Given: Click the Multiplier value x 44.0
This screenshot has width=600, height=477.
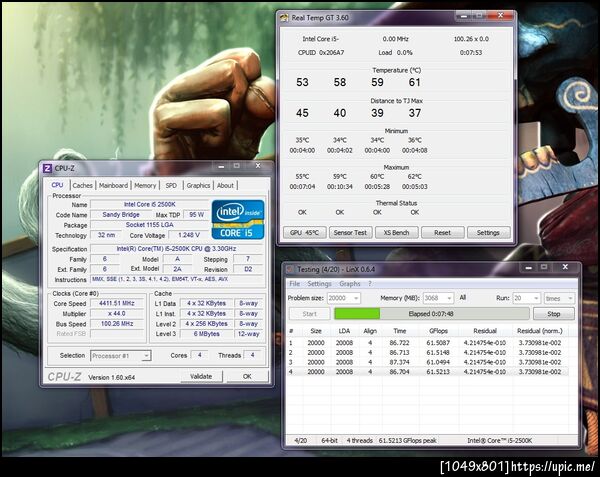Looking at the screenshot, I should pyautogui.click(x=117, y=314).
